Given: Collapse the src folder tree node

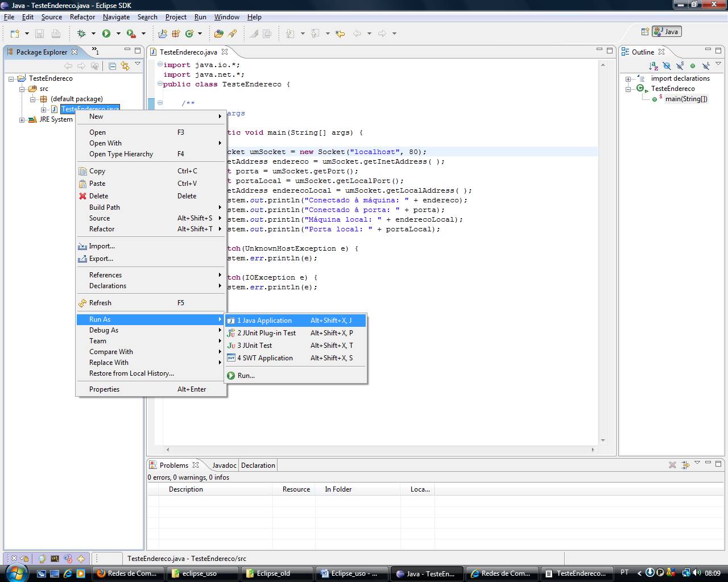Looking at the screenshot, I should tap(22, 89).
